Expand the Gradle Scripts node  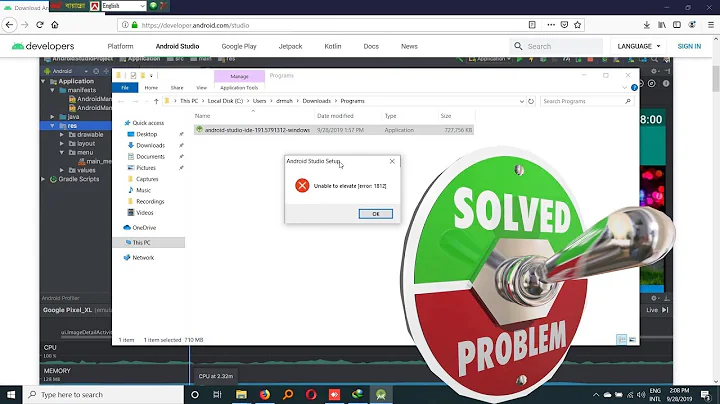point(43,179)
